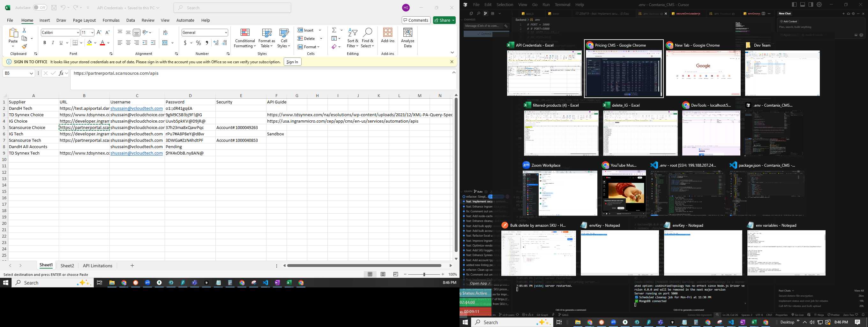Toggle Normal view in Excel status bar
The height and width of the screenshot is (327, 868).
(370, 274)
